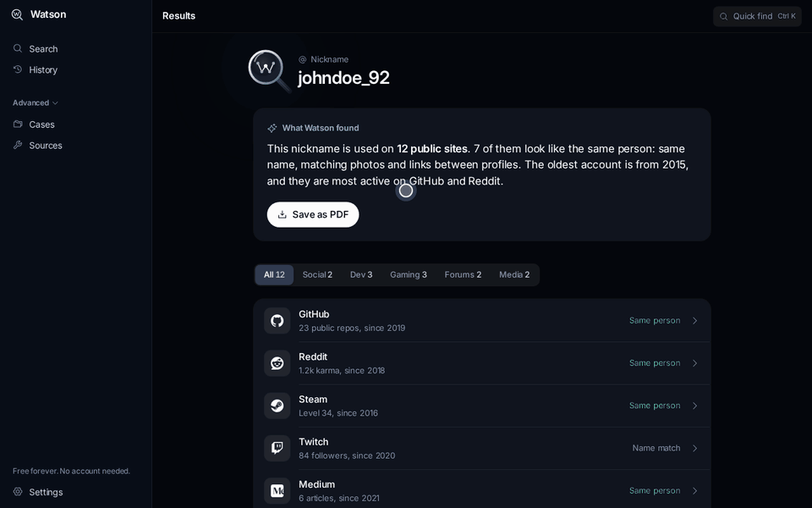Switch to the Dev 3 tab
The width and height of the screenshot is (812, 508).
point(361,274)
